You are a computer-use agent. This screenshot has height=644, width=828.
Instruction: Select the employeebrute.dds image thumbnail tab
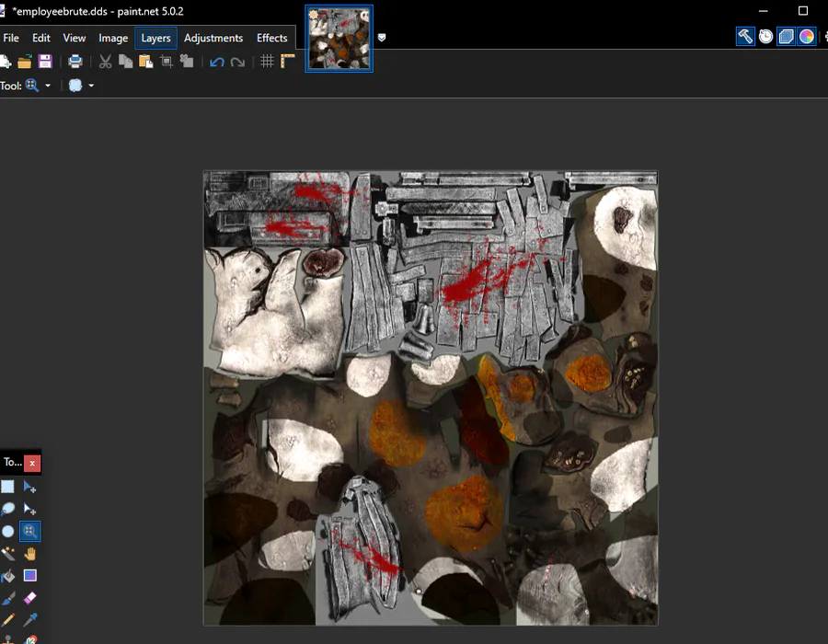(339, 39)
